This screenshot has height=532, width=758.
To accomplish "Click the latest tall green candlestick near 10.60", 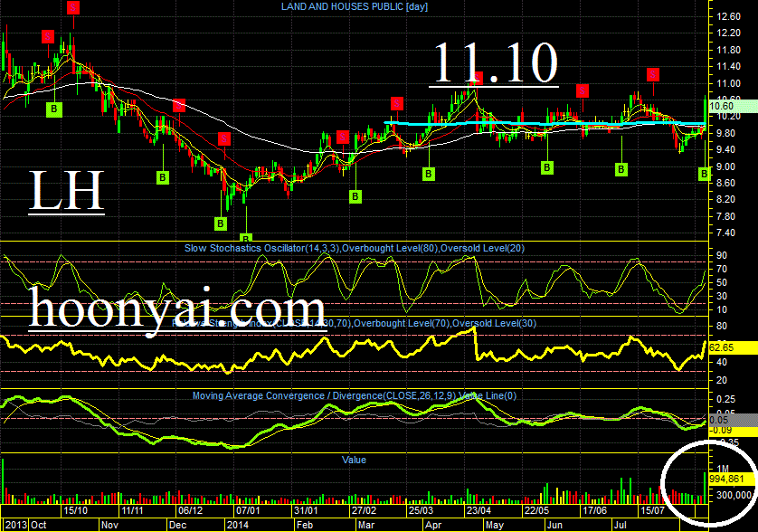I will (x=706, y=113).
